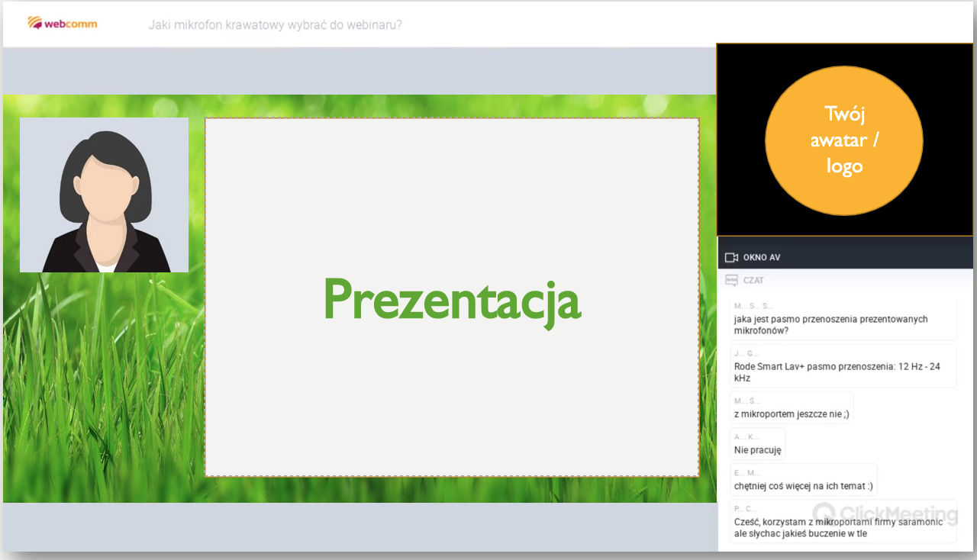Click the ClickMeeting watermark logo
This screenshot has width=977, height=560.
[x=885, y=513]
